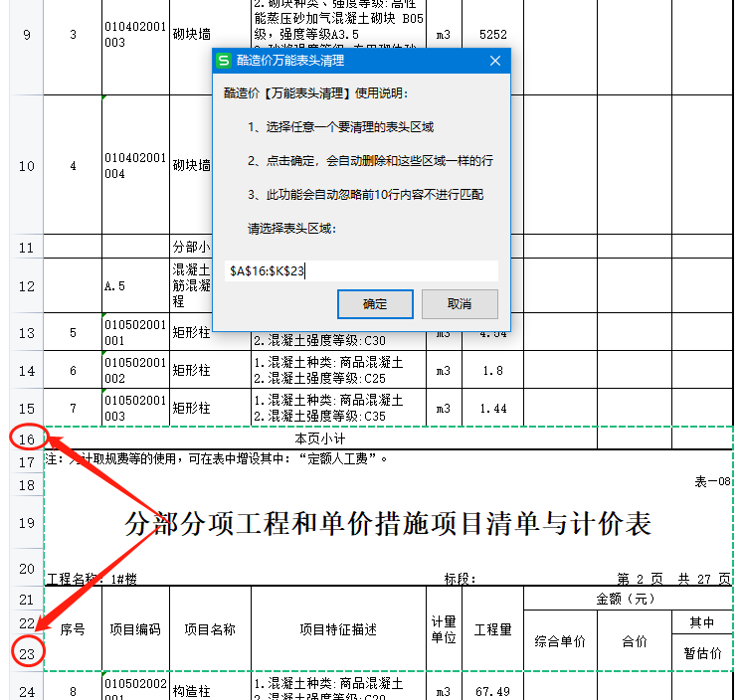This screenshot has width=742, height=700.
Task: Select row header 23
Action: tap(27, 653)
